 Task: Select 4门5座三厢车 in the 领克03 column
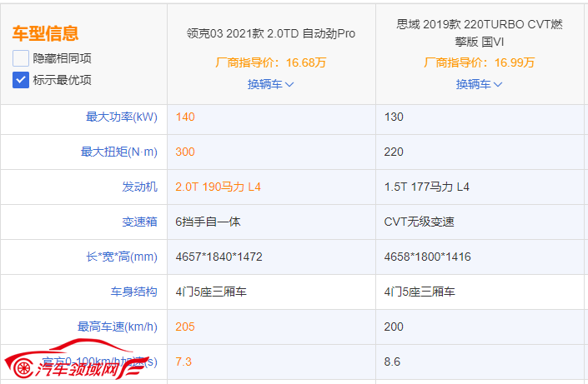211,292
